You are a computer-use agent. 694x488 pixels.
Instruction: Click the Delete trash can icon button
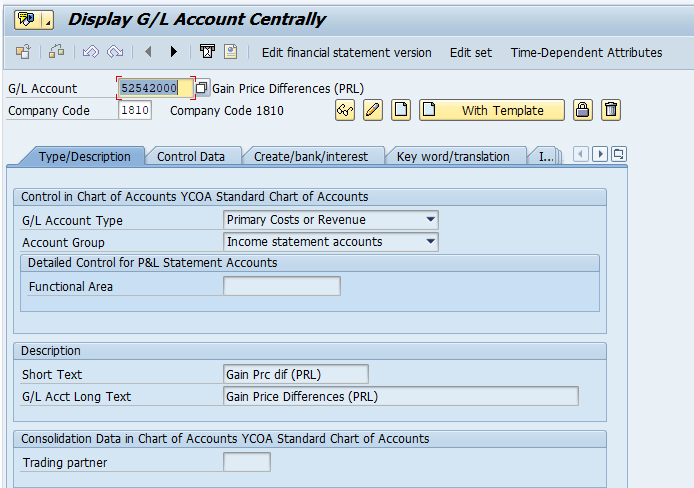[x=610, y=110]
